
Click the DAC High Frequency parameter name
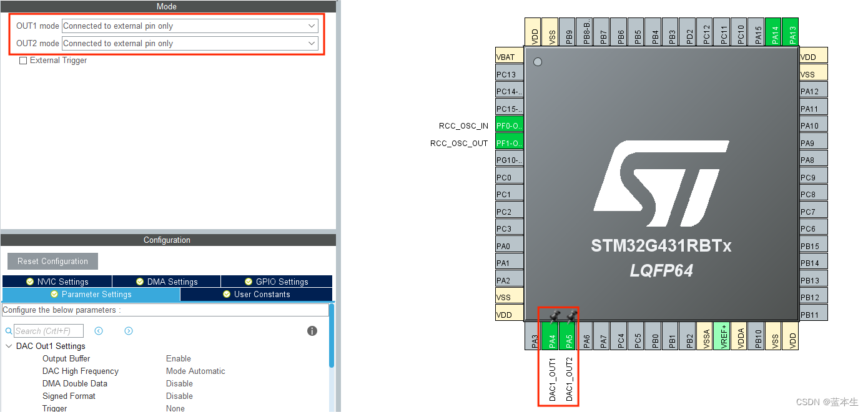coord(80,371)
